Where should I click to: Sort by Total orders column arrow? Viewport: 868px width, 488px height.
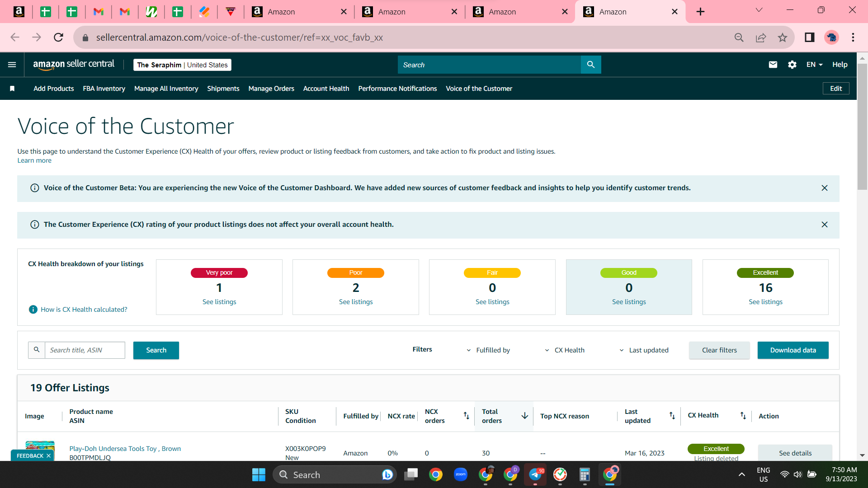click(525, 416)
